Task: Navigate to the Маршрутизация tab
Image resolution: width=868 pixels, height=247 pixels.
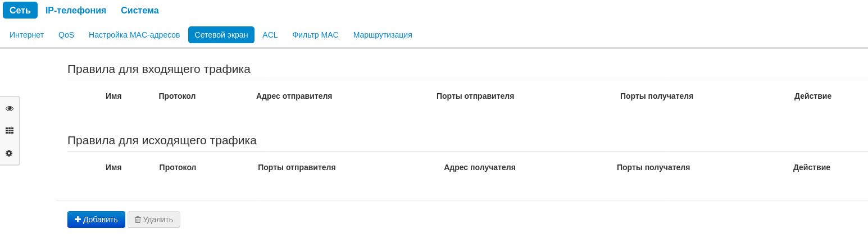Action: pos(383,35)
